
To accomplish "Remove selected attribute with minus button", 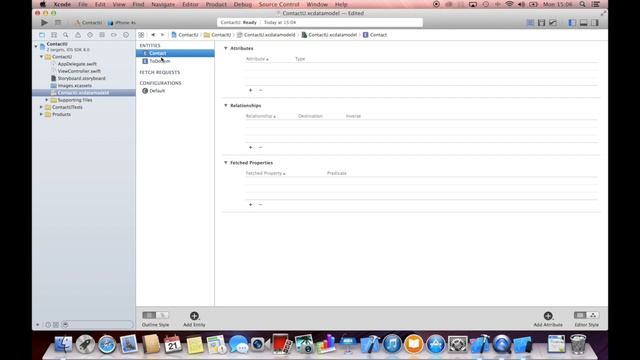I will coord(260,90).
